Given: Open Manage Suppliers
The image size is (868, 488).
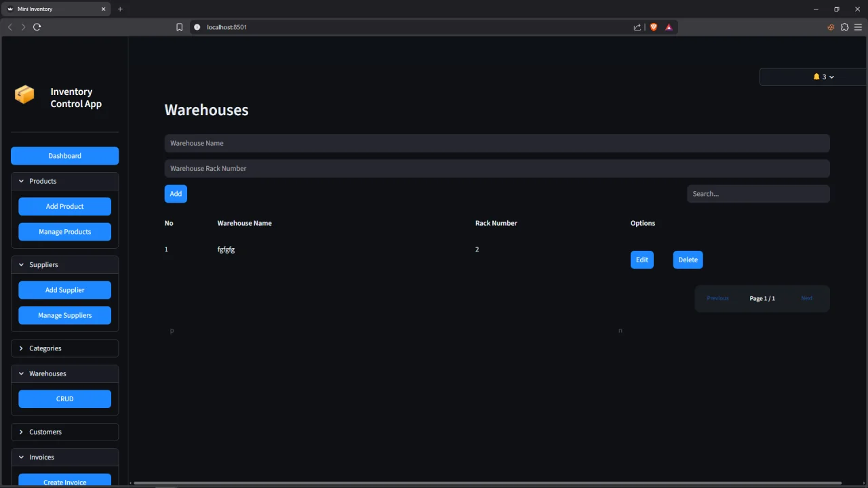Looking at the screenshot, I should 64,315.
